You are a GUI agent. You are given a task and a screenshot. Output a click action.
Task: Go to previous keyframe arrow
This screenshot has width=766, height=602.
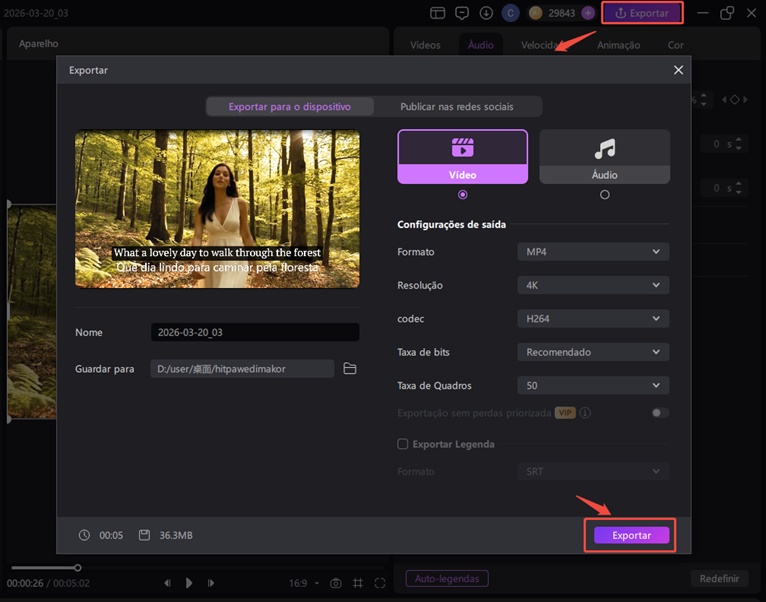tap(724, 100)
